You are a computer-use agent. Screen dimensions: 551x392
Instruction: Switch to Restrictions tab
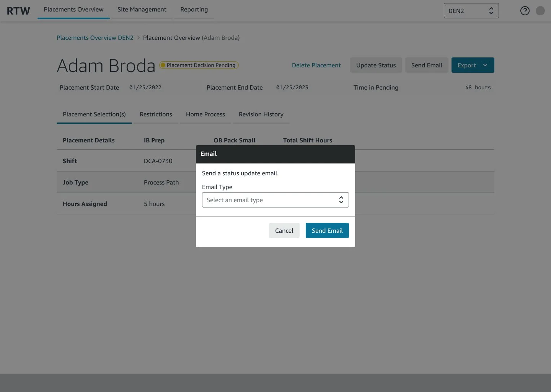point(156,114)
